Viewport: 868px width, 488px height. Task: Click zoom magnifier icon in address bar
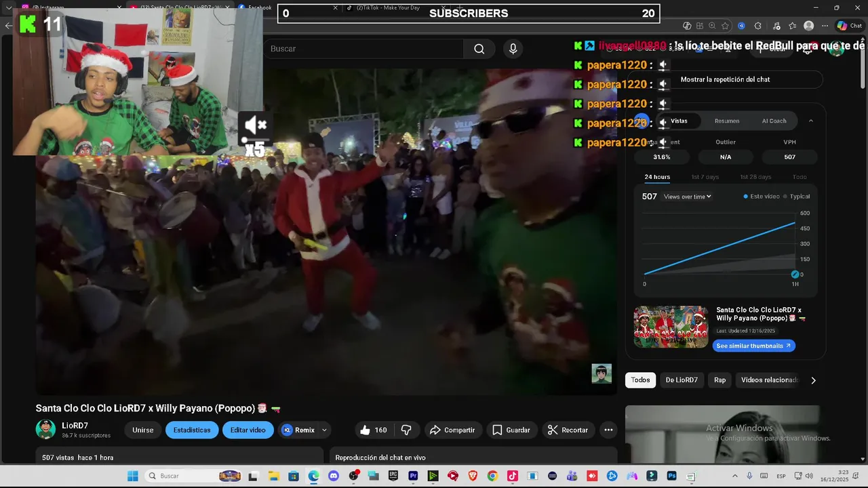click(712, 26)
